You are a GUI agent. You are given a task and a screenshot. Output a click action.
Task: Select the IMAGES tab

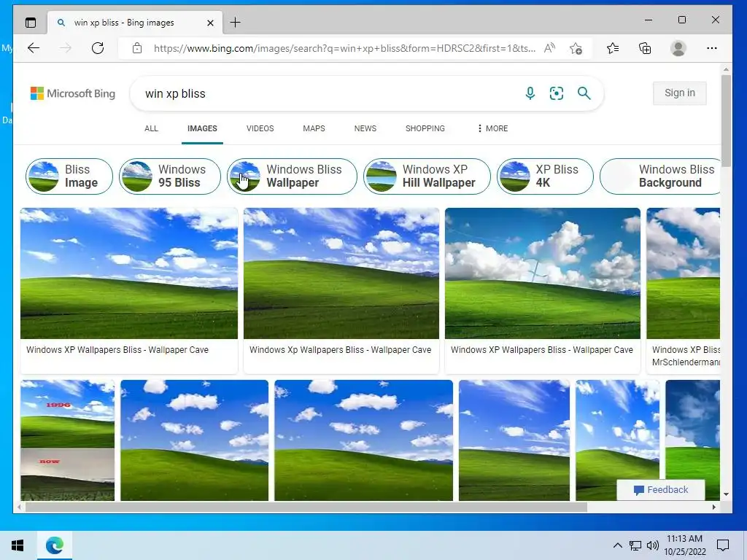[202, 128]
